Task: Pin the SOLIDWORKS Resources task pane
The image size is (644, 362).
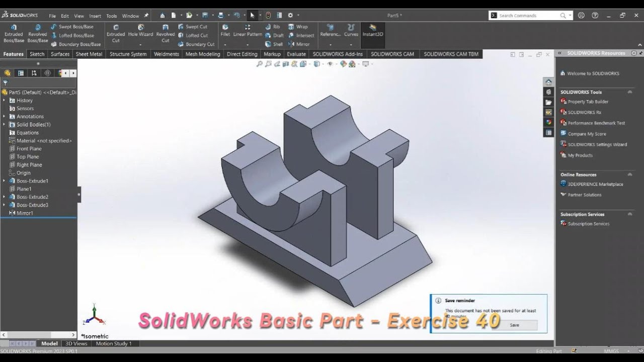Action: pos(639,53)
